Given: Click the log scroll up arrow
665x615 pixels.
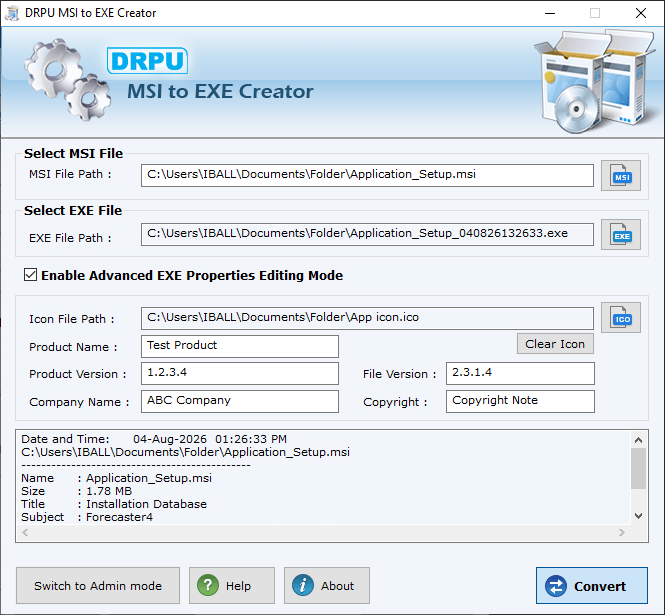Looking at the screenshot, I should click(638, 440).
